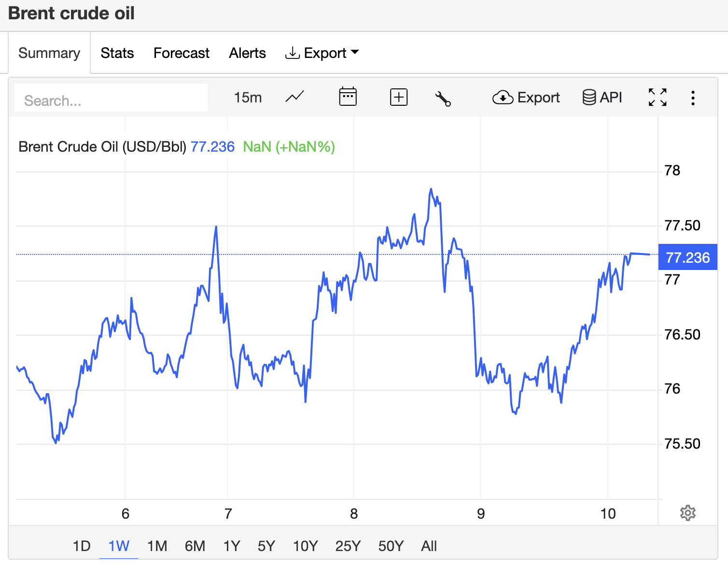Select the 1Y time range
This screenshot has height=566, width=728.
(232, 546)
